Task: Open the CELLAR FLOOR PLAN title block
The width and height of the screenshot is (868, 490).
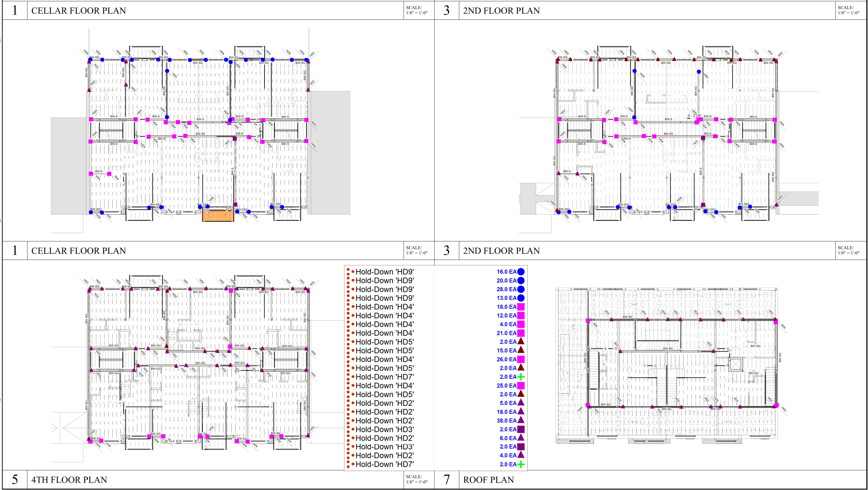Action: coord(78,11)
